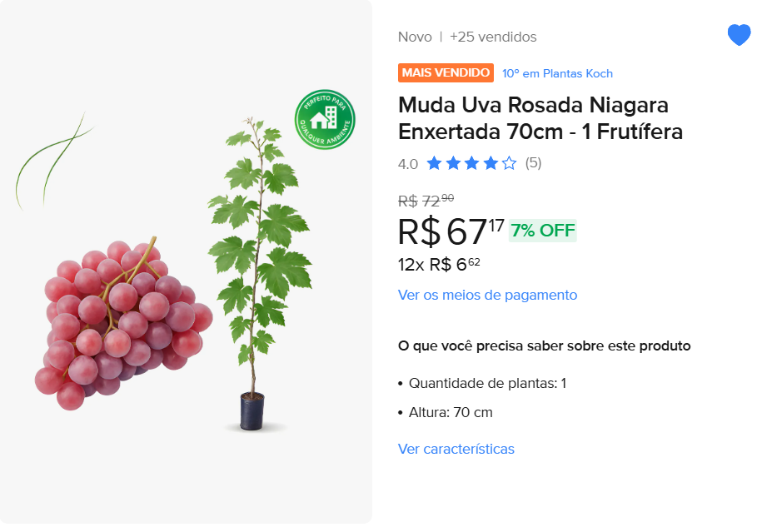Expand 'Ver características' product details
767x532 pixels.
coord(456,449)
